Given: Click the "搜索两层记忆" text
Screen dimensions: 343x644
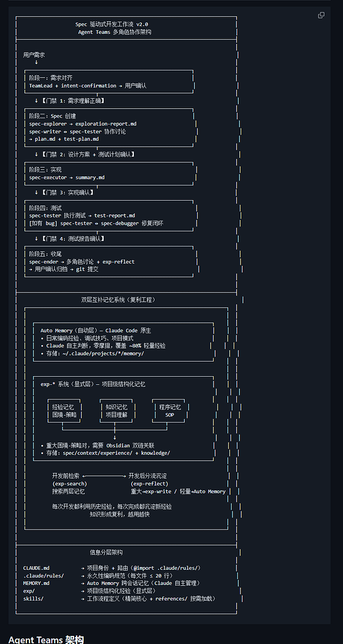Looking at the screenshot, I should [68, 492].
